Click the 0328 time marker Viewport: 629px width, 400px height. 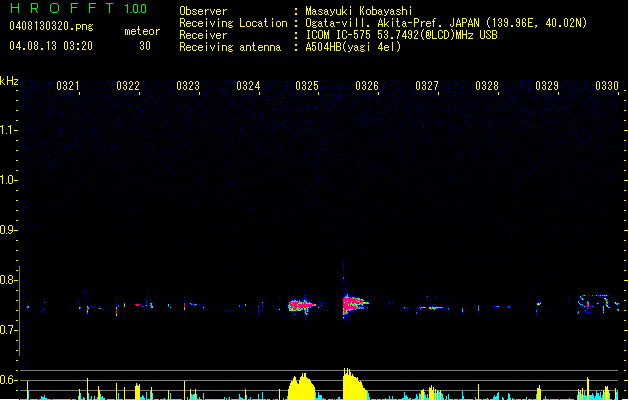487,86
